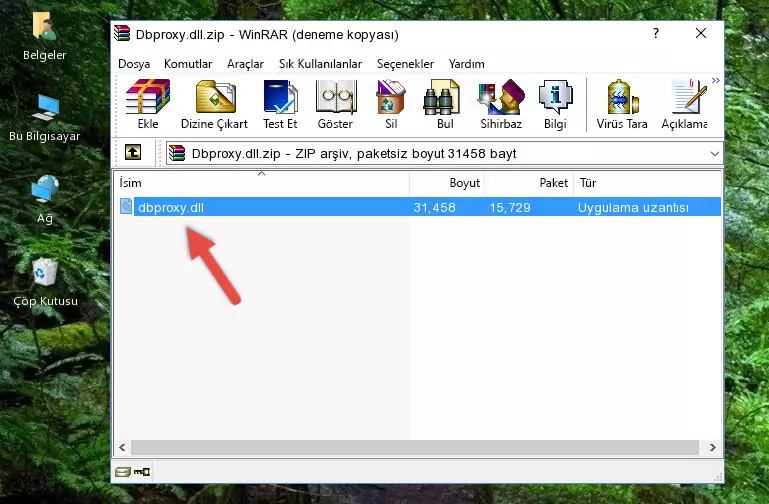Sort by the İsim column header
Screen dimensions: 769x504
click(262, 183)
